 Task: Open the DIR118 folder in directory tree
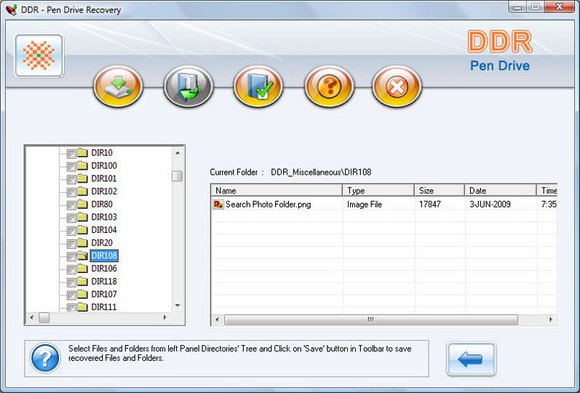pos(104,281)
